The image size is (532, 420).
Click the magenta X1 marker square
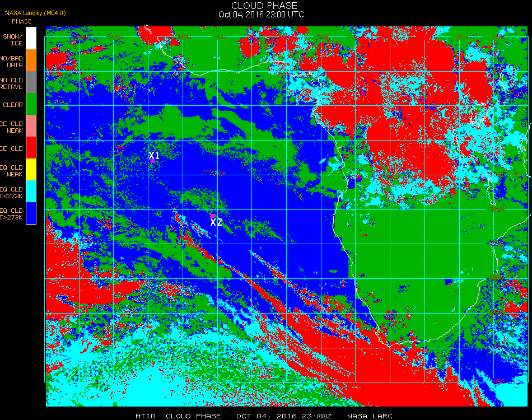pyautogui.click(x=153, y=161)
